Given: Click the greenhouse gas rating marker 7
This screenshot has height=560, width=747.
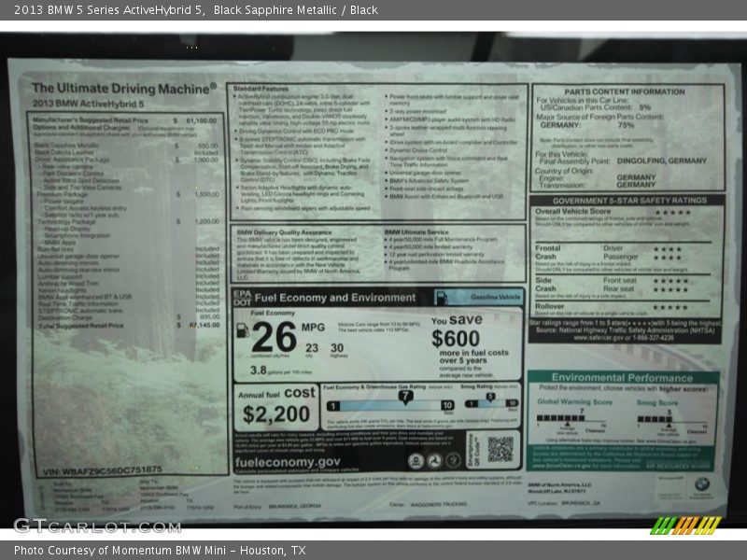Looking at the screenshot, I should pos(405,397).
